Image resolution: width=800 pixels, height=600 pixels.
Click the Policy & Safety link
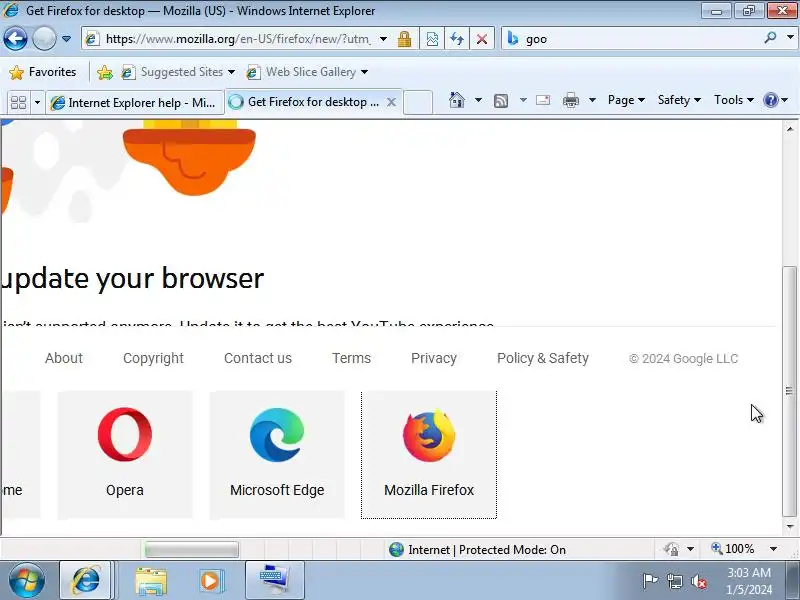543,358
